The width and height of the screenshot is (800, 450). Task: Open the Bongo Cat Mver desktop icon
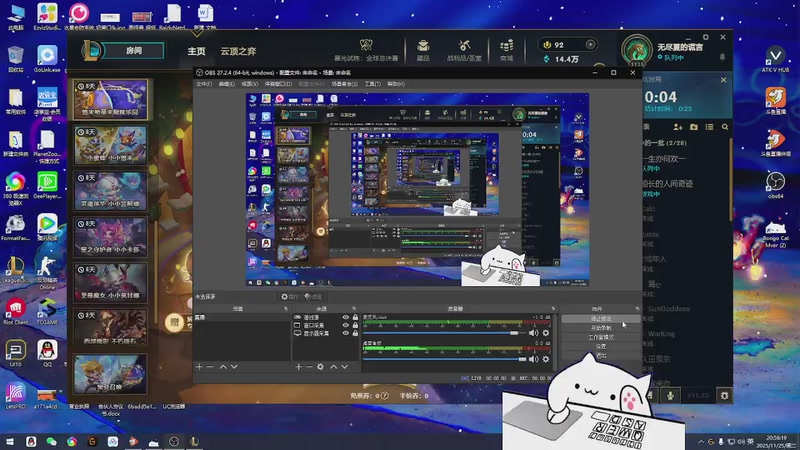[x=776, y=235]
